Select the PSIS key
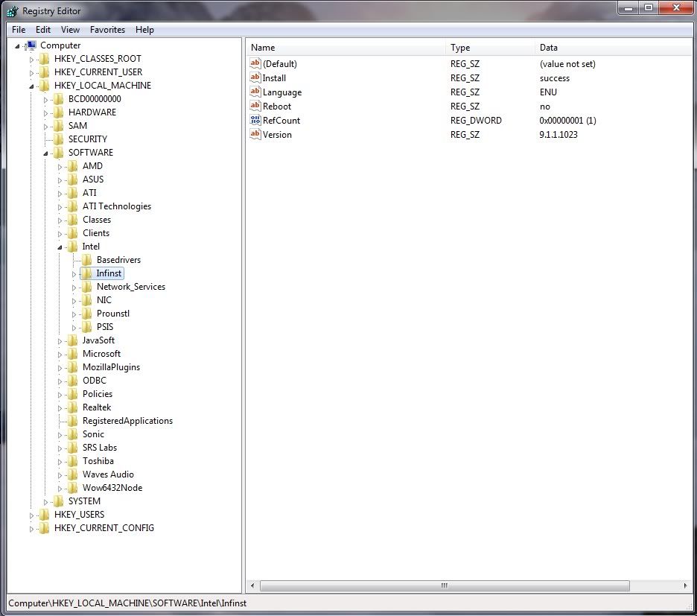 point(105,326)
